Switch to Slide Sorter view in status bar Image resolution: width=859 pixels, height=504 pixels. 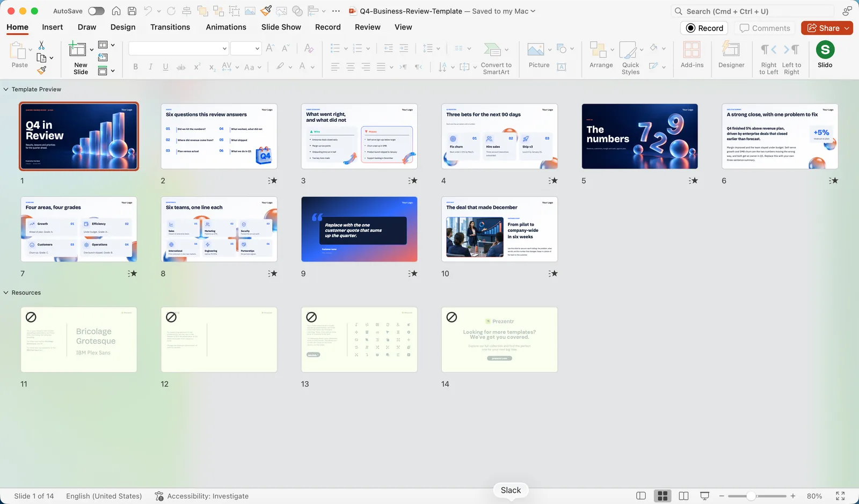click(x=663, y=496)
